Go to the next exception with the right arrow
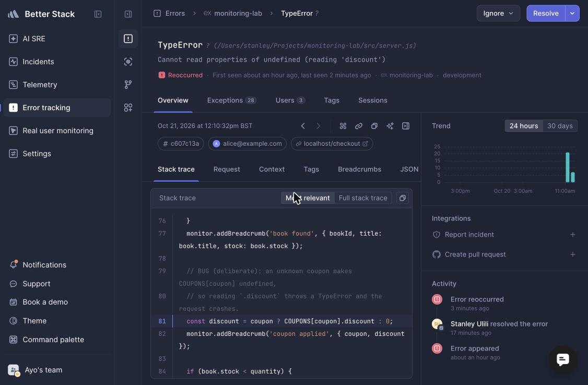 click(319, 126)
